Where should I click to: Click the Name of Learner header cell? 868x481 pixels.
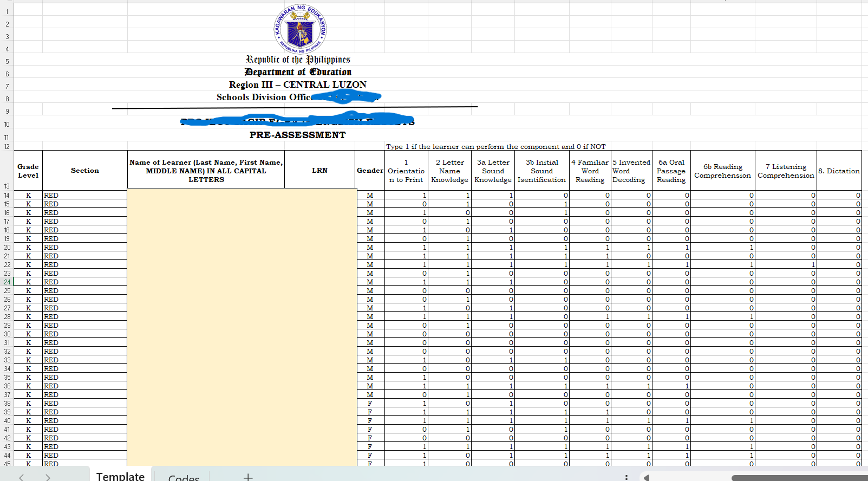click(x=206, y=171)
